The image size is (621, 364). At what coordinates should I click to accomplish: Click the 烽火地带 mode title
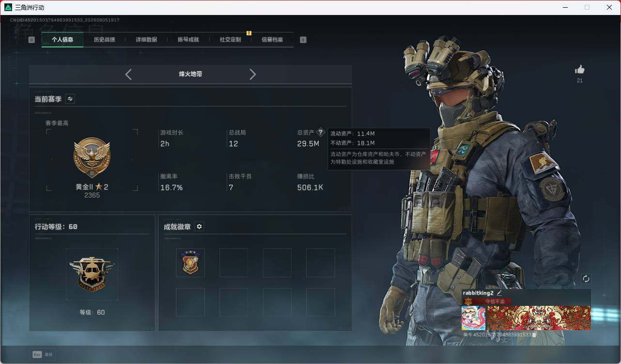click(x=190, y=74)
